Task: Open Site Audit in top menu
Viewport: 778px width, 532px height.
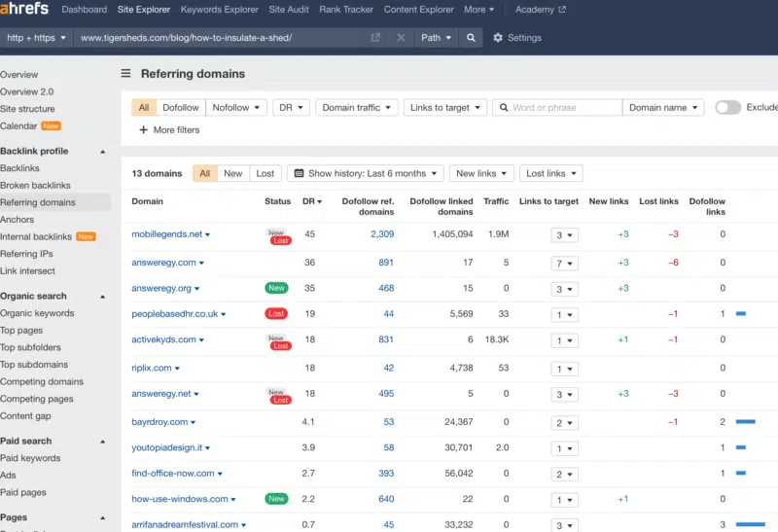Action: pos(289,10)
